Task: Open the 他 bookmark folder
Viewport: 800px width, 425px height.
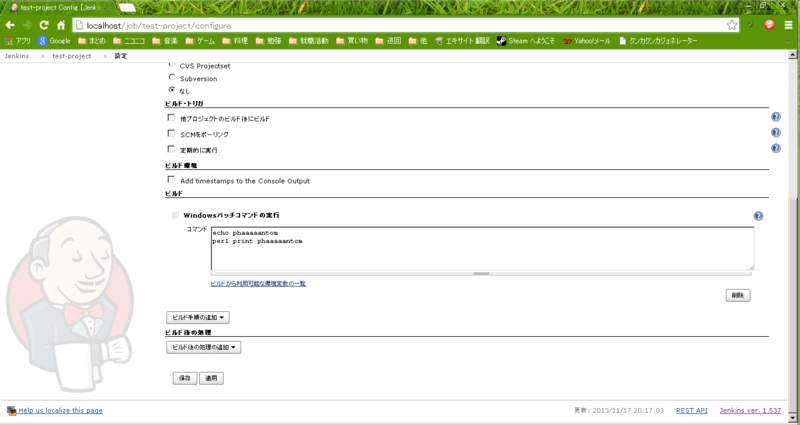Action: point(418,41)
